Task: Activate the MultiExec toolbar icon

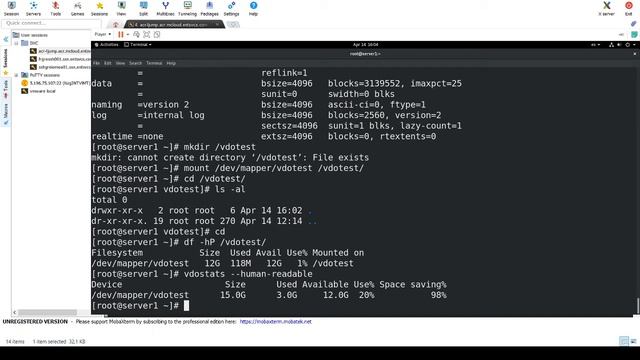Action: coord(165,8)
